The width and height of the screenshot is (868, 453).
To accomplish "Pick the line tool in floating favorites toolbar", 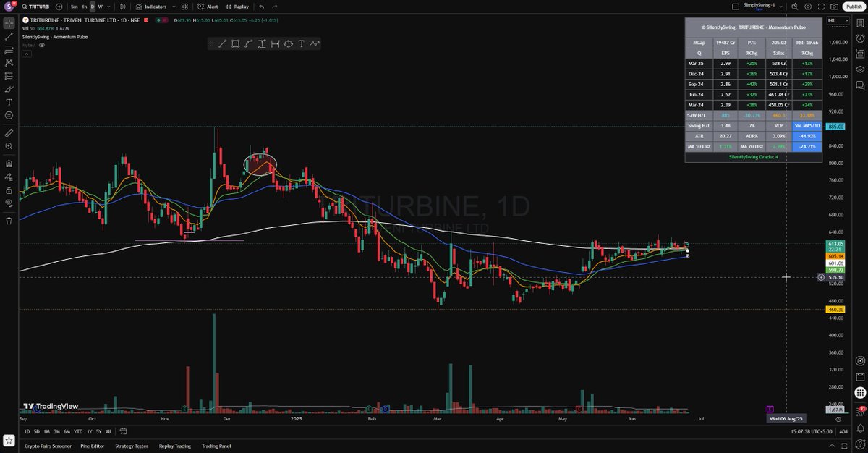I will pyautogui.click(x=222, y=44).
